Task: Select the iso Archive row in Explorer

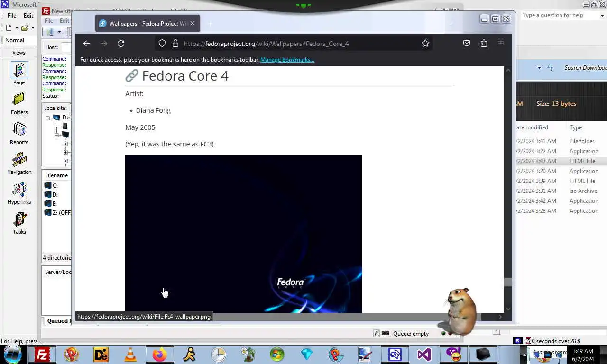Action: coord(561,191)
